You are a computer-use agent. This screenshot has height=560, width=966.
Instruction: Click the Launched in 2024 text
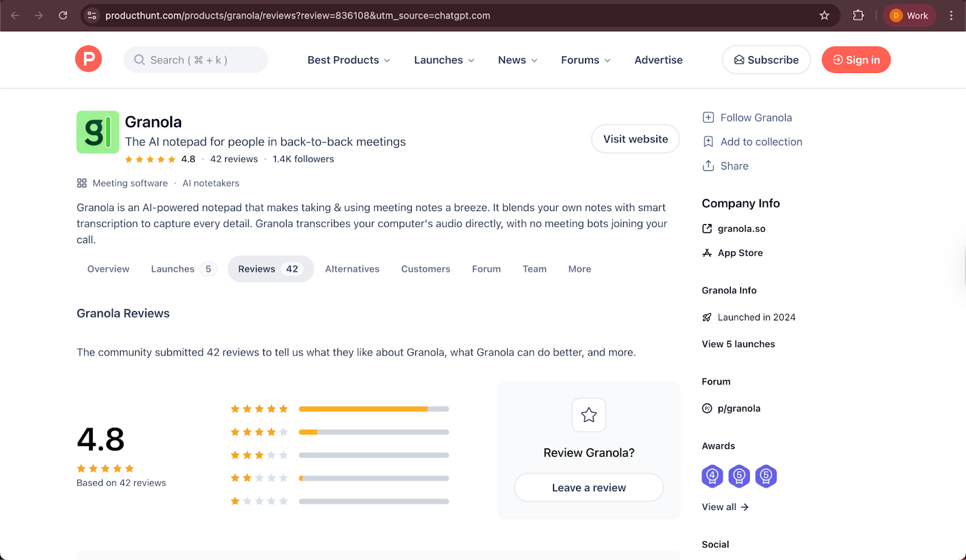pos(756,317)
